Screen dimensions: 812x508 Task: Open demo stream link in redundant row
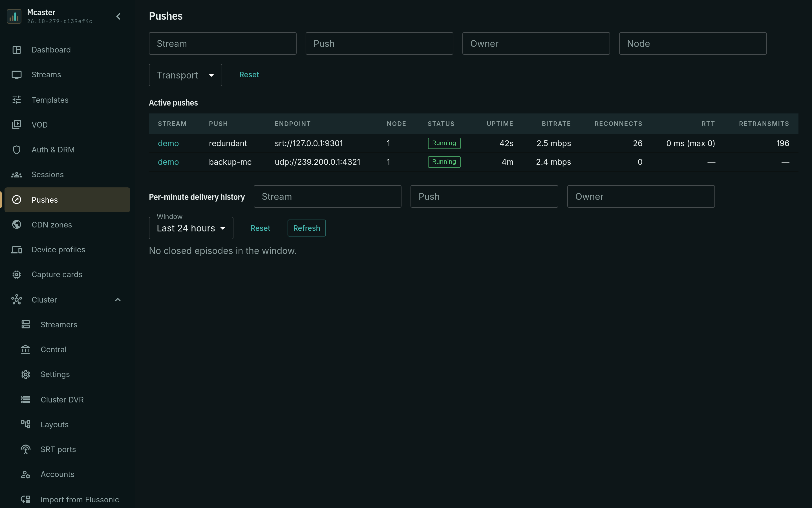point(168,143)
